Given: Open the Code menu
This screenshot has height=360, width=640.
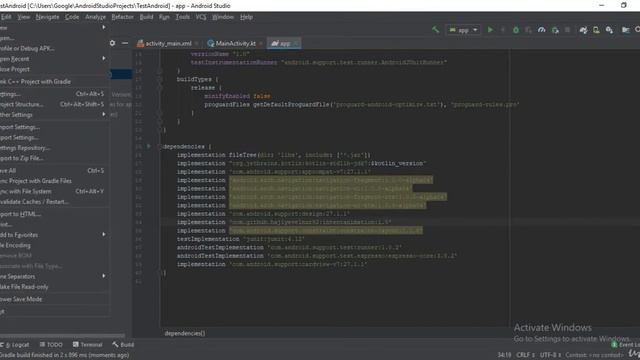Looking at the screenshot, I should tap(72, 17).
